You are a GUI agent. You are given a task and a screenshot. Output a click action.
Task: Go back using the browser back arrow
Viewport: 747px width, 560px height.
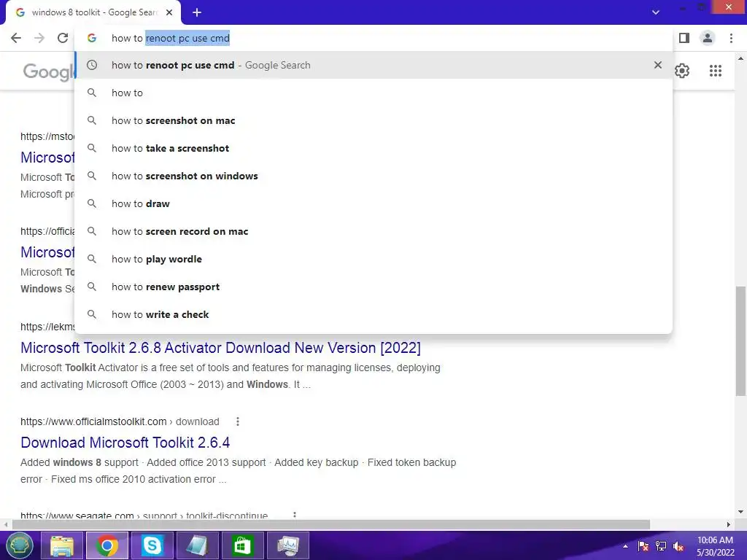[x=16, y=38]
